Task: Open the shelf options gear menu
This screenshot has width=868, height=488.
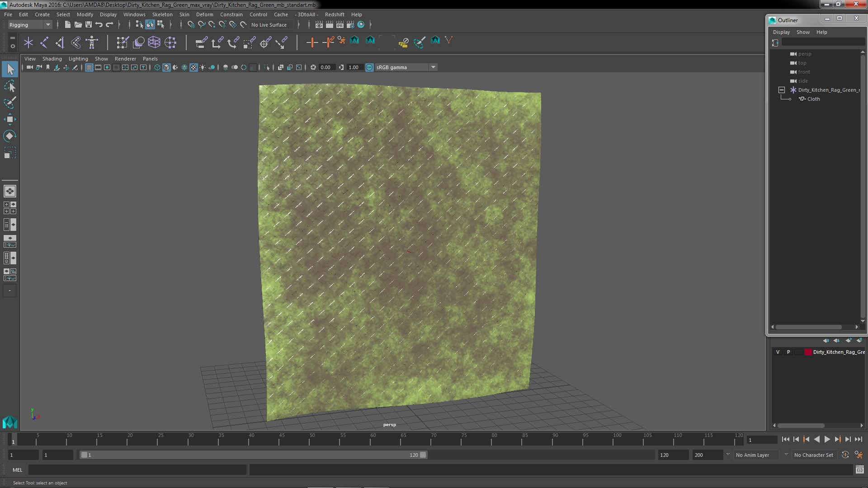Action: pyautogui.click(x=13, y=46)
